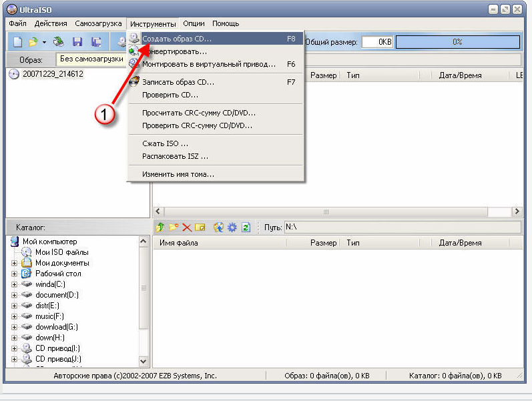
Task: Click the Add files icon in catalog toolbar
Action: [x=218, y=227]
